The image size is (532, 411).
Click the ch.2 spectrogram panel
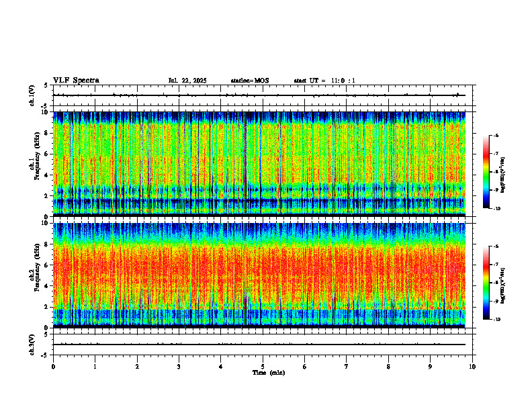[259, 275]
